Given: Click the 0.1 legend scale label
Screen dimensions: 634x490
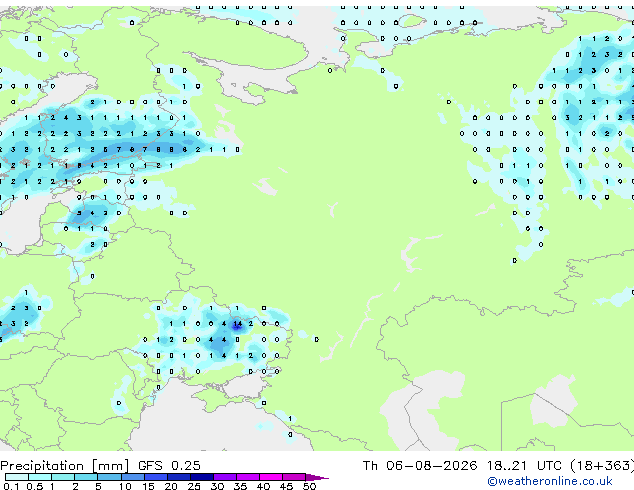Looking at the screenshot, I should 11,486.
